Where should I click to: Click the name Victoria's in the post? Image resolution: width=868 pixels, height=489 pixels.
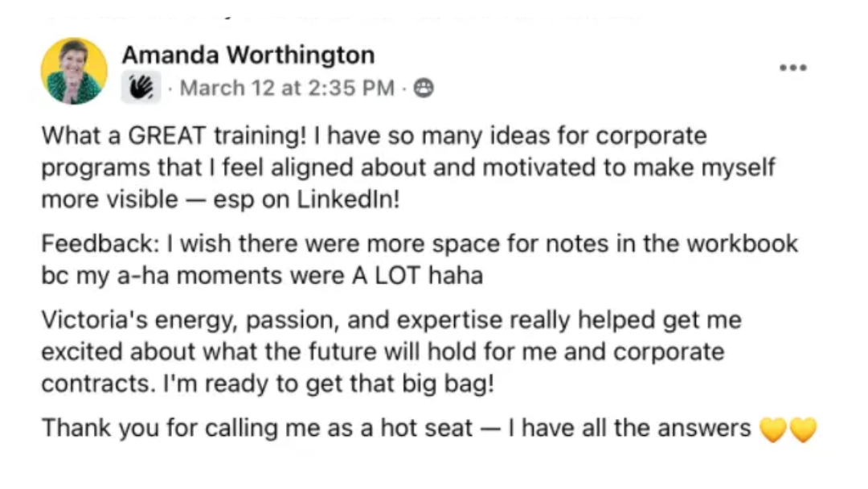(x=90, y=320)
